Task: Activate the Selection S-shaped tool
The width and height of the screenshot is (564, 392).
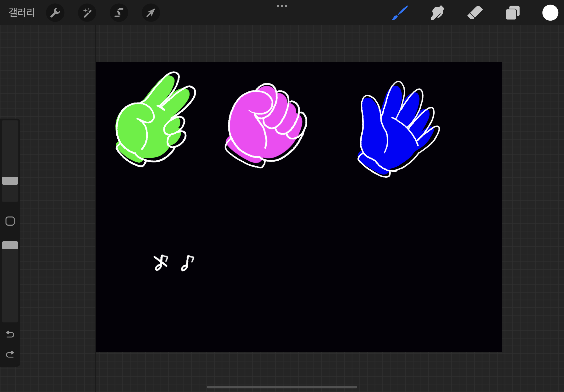Action: 119,13
